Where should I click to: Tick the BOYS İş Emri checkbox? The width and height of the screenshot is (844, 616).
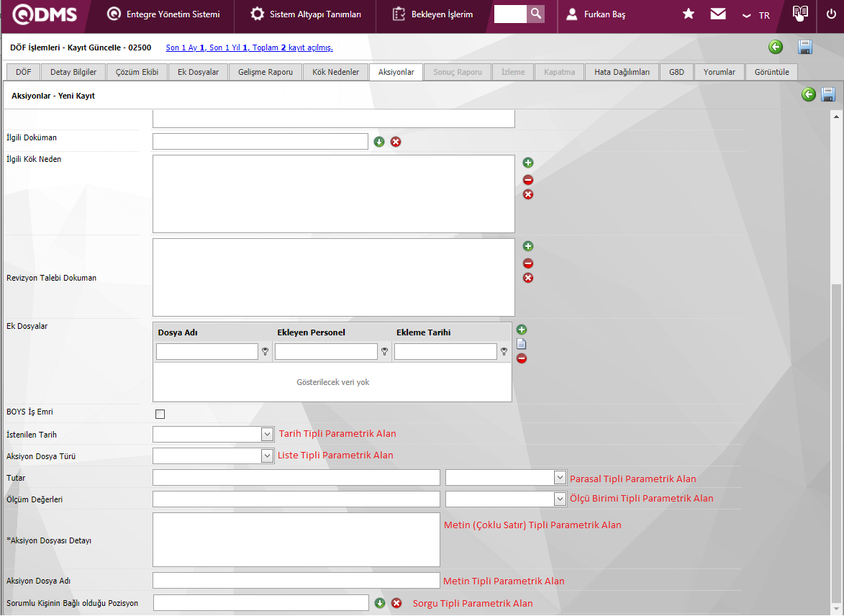tap(160, 414)
